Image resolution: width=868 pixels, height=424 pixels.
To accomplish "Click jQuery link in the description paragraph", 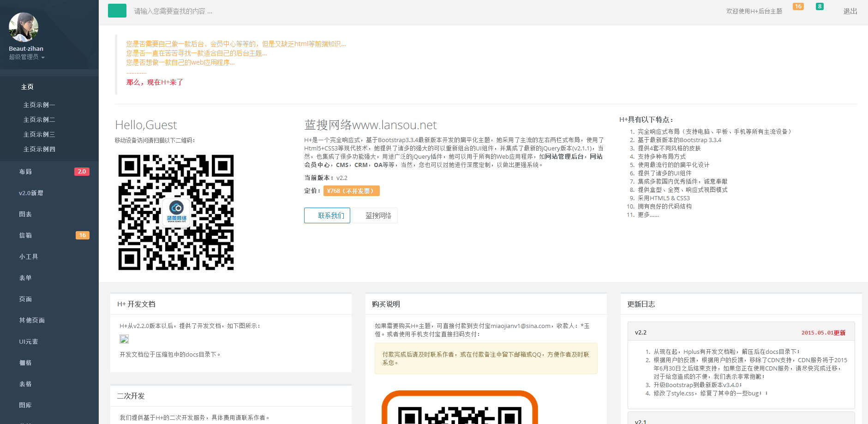I will [551, 148].
